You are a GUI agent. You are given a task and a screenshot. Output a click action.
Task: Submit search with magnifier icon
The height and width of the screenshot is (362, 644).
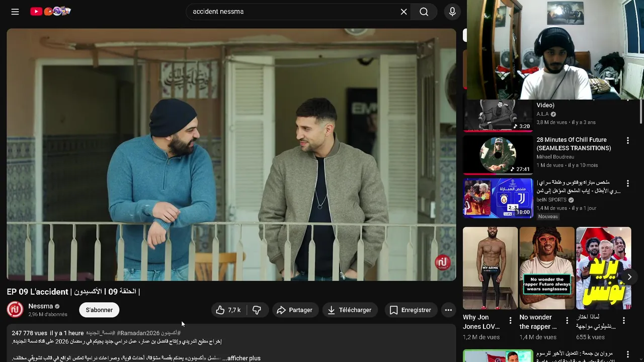pos(424,12)
